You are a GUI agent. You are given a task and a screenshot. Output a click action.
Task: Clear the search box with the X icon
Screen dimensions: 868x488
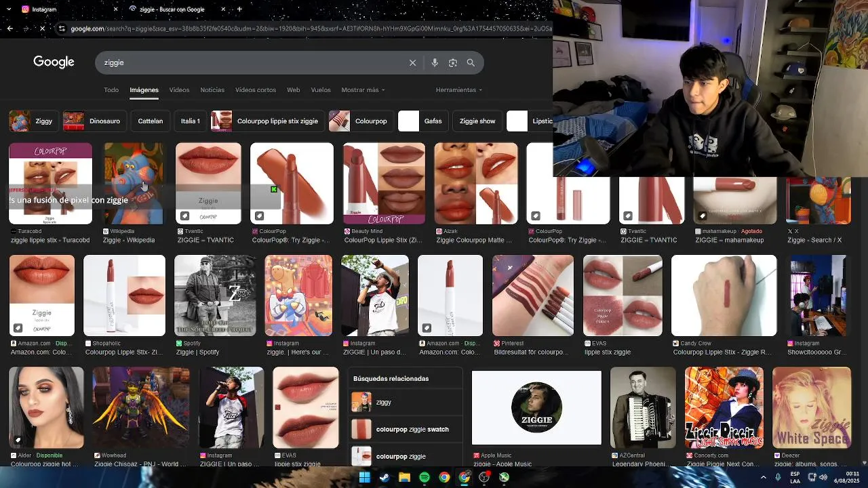(412, 62)
